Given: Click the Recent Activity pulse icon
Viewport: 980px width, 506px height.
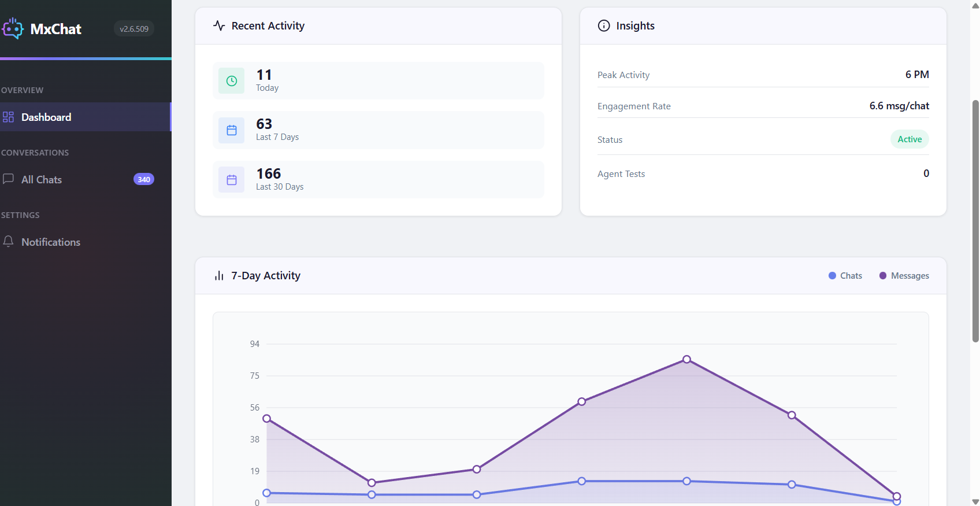Looking at the screenshot, I should (219, 25).
